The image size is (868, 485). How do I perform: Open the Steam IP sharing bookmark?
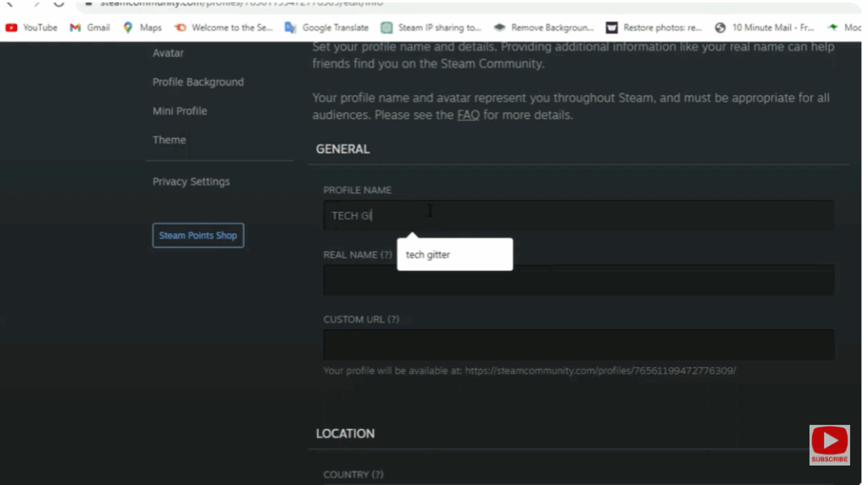tap(431, 28)
